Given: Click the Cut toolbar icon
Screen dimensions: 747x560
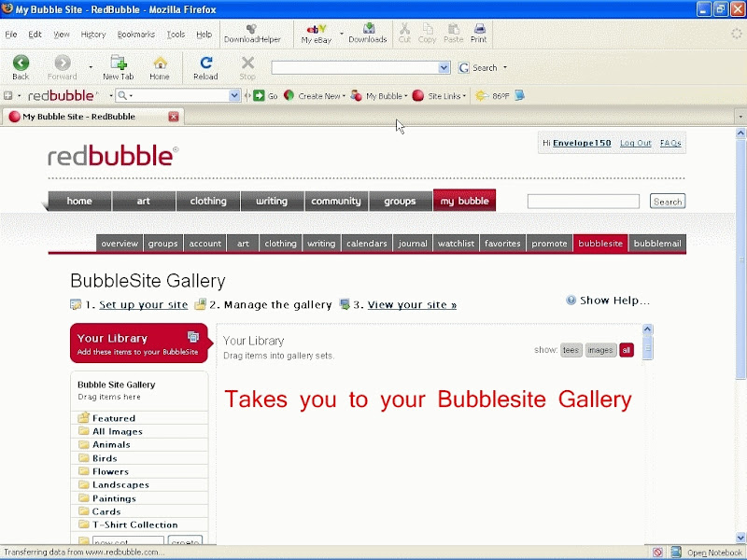Looking at the screenshot, I should 404,34.
